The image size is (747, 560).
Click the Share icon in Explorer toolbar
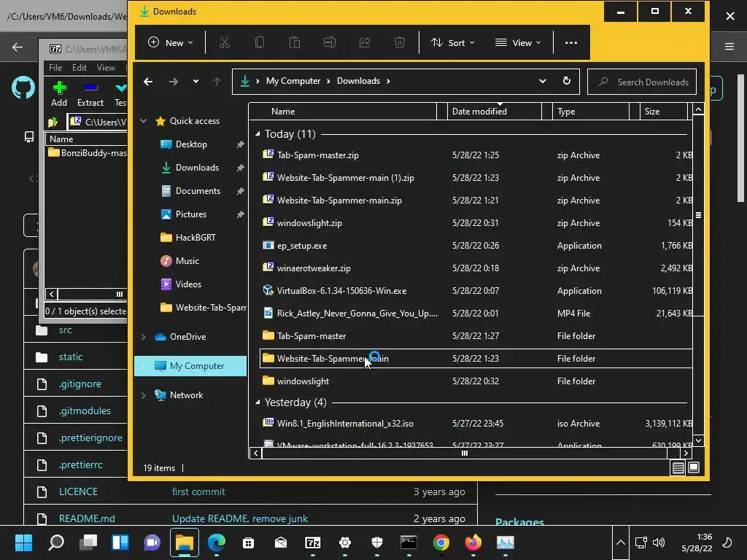pyautogui.click(x=365, y=43)
